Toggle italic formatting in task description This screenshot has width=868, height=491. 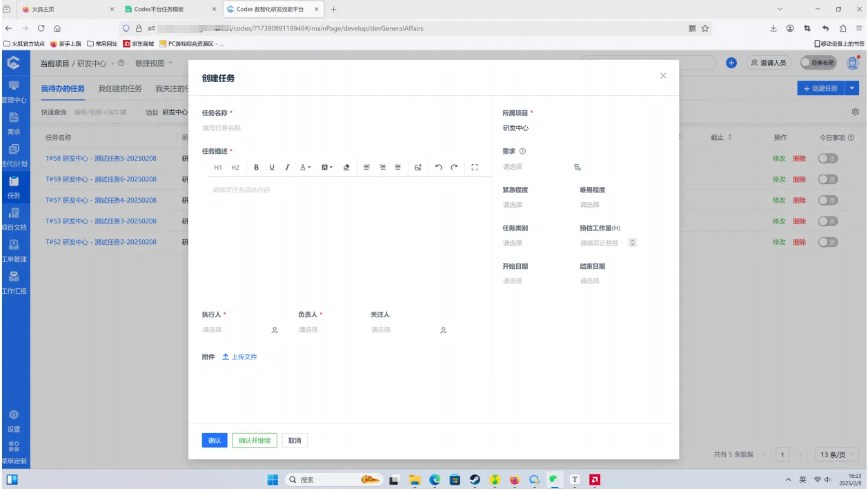[x=287, y=168]
